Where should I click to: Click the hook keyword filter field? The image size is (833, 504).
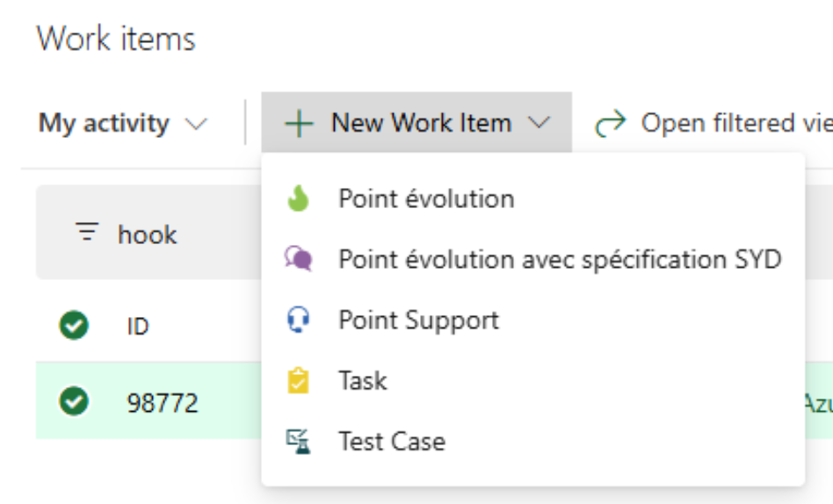click(148, 234)
